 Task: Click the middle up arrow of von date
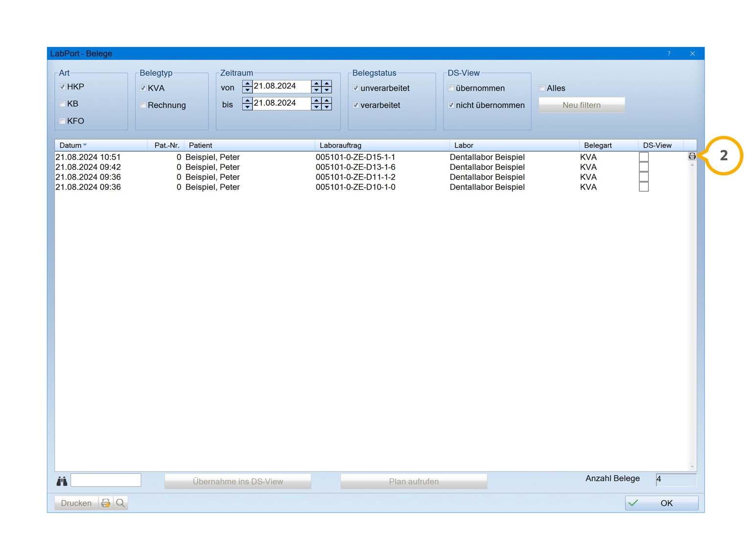pyautogui.click(x=316, y=83)
